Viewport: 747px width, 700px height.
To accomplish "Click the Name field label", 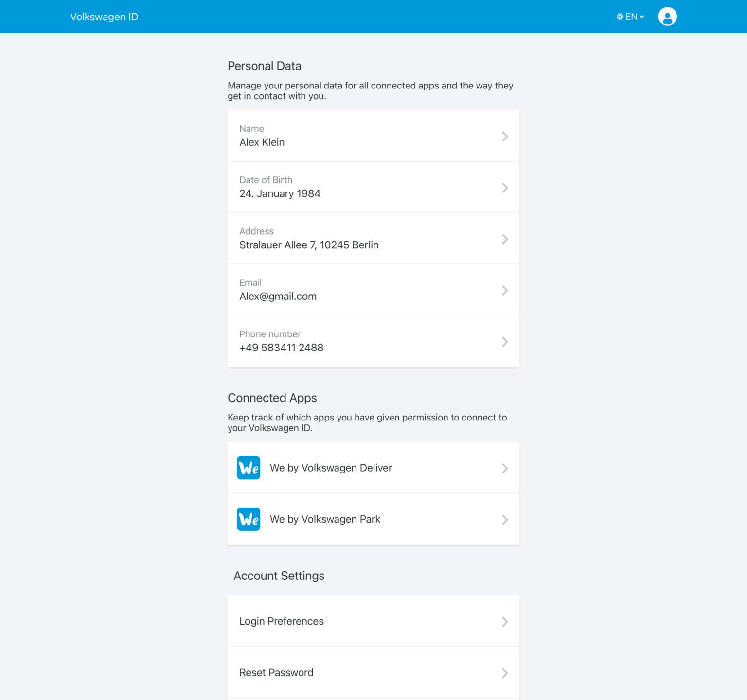I will (252, 129).
